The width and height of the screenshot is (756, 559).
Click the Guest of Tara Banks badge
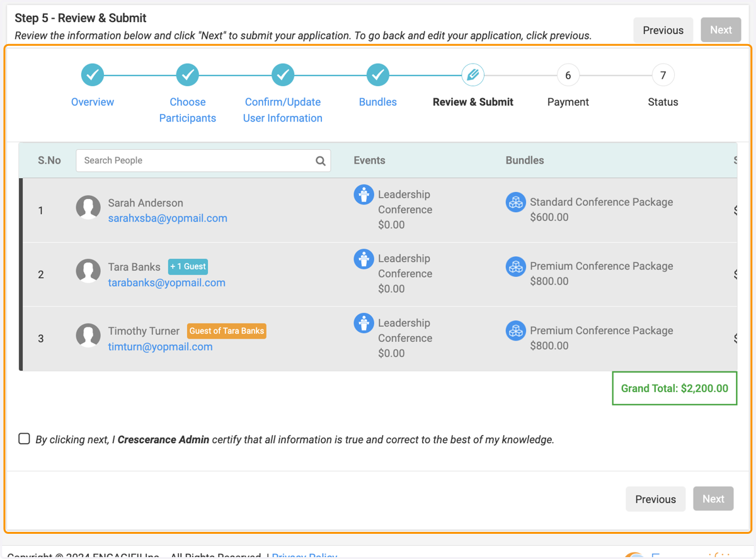point(227,330)
